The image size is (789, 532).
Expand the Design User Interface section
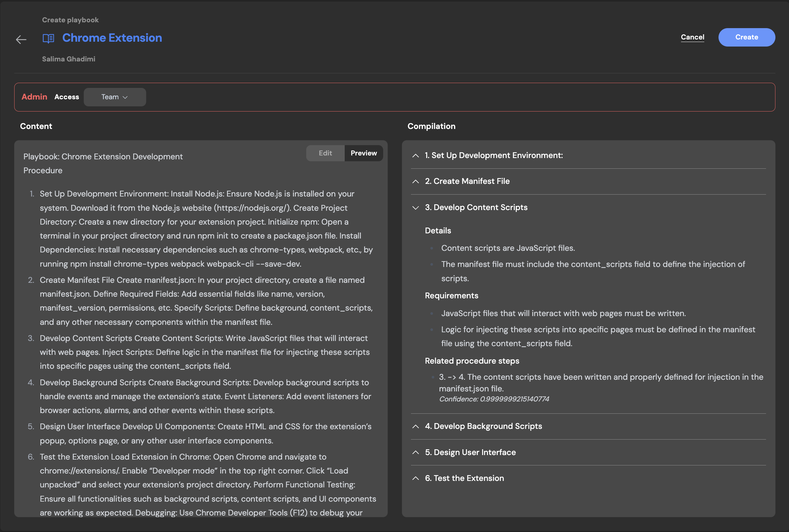point(416,452)
